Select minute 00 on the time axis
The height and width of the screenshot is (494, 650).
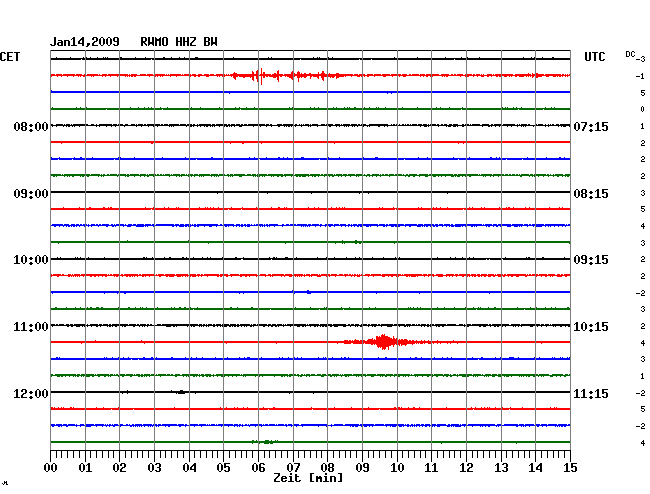click(51, 468)
